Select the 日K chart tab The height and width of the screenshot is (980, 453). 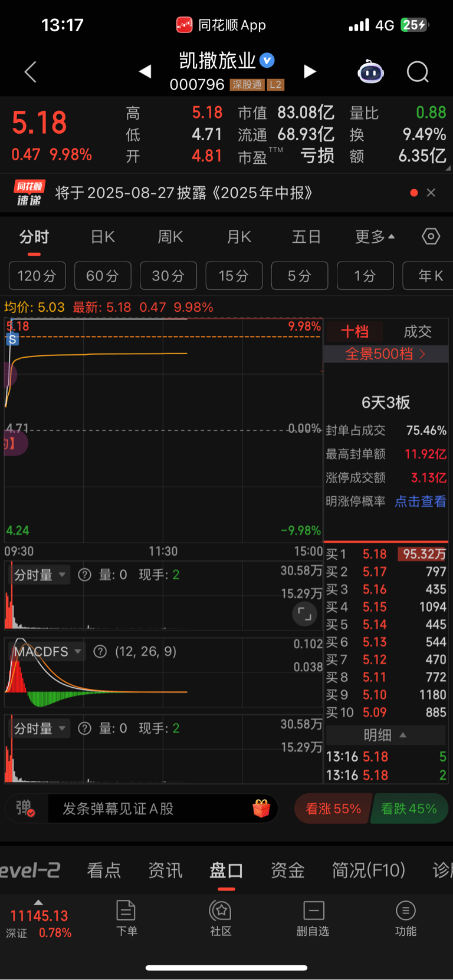[x=103, y=237]
